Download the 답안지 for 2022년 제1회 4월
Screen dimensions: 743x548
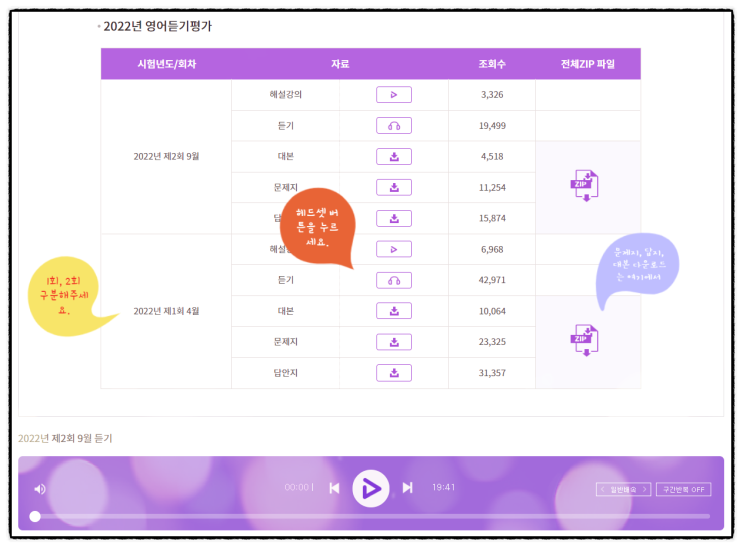(x=394, y=373)
